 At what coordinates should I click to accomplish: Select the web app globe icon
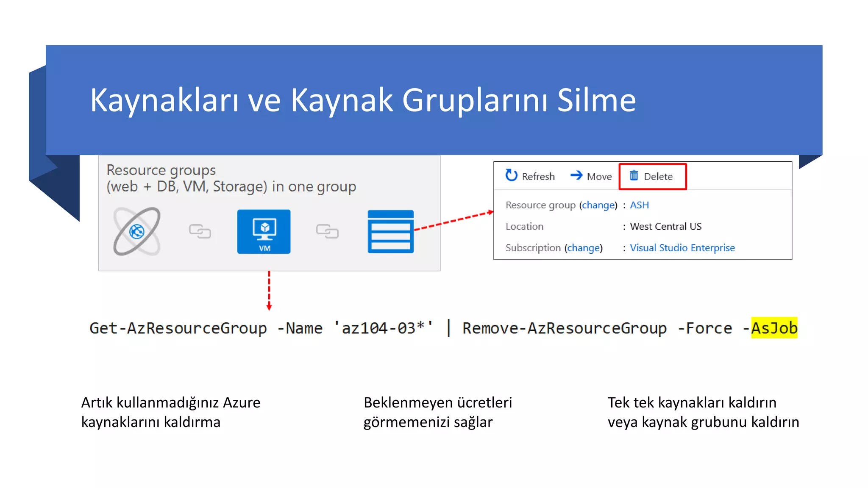[x=136, y=231]
